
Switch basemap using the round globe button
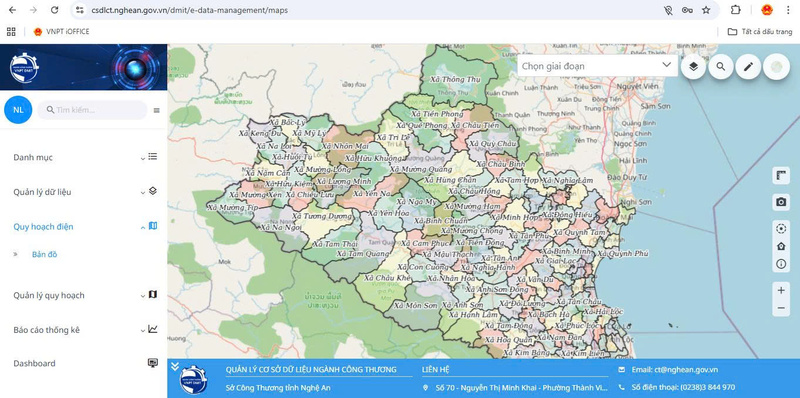776,66
